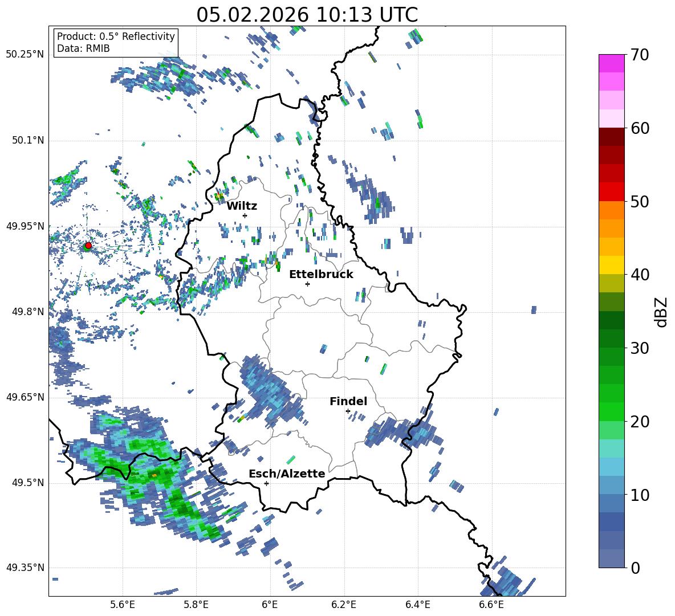
Task: Click the 6.6°E longitude label
Action: 491,605
